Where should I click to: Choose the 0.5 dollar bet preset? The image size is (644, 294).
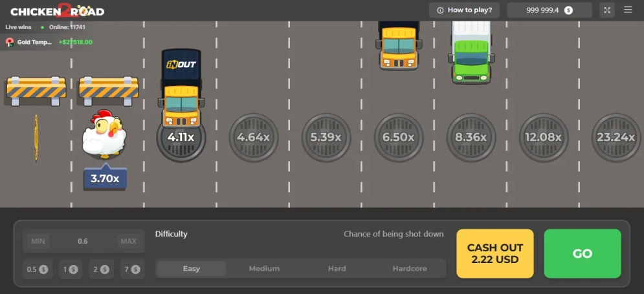38,269
